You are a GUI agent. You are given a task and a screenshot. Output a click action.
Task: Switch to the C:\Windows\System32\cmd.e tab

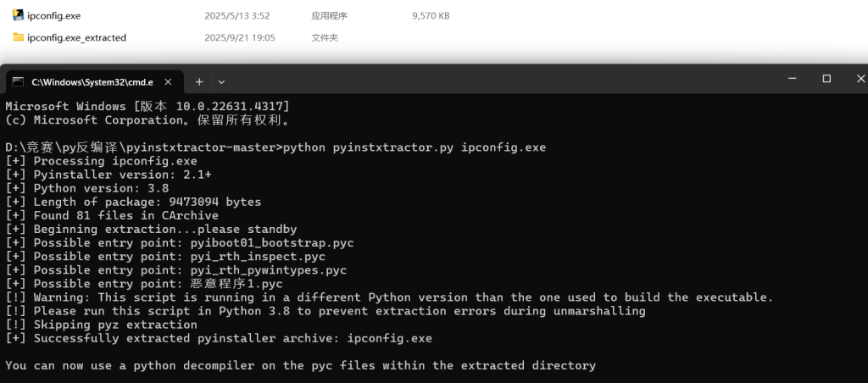point(92,82)
